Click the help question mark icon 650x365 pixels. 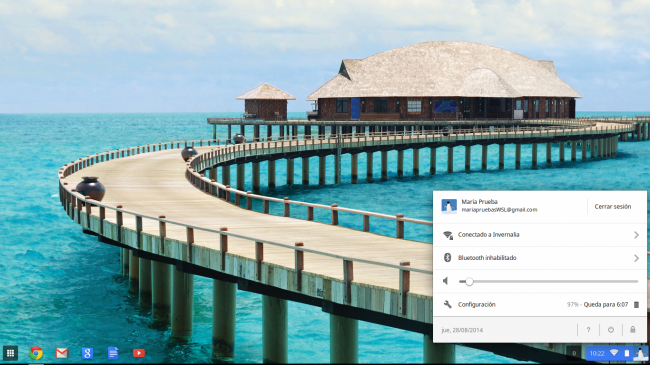click(588, 330)
